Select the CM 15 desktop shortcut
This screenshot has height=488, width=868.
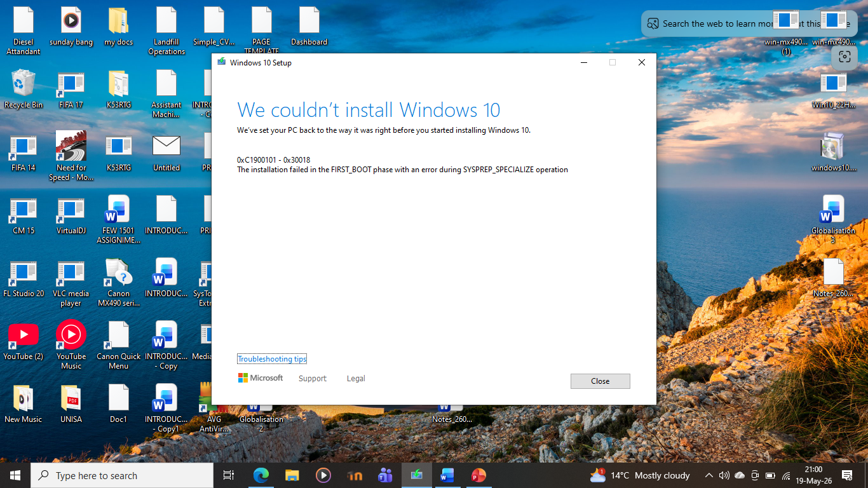click(x=24, y=215)
